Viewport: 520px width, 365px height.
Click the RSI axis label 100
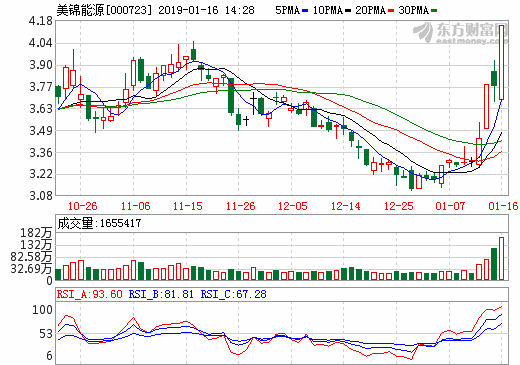42,310
